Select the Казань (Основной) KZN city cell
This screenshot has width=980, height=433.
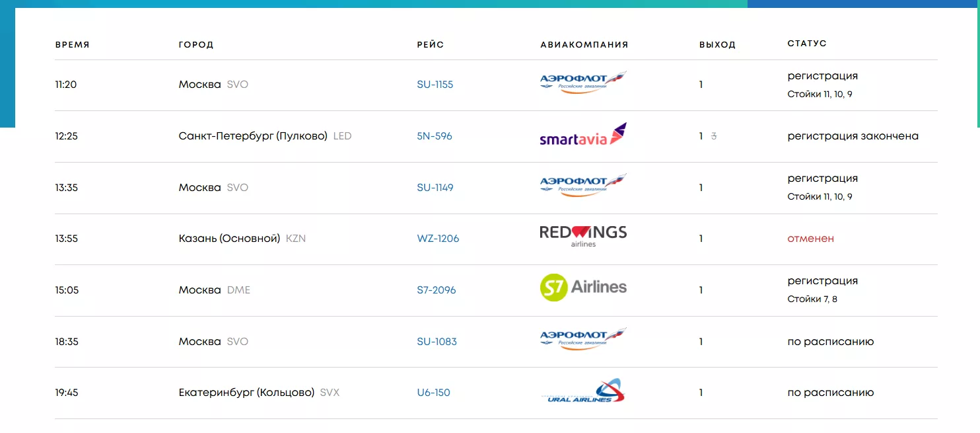[242, 239]
